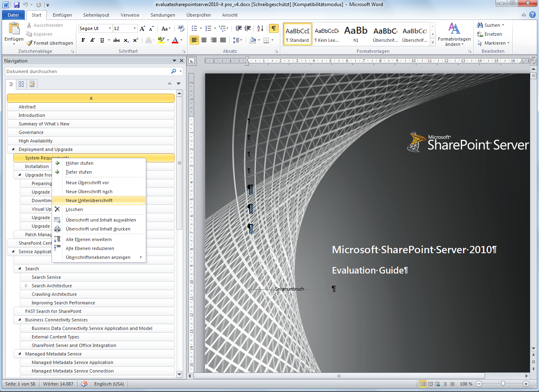The height and width of the screenshot is (392, 539).
Task: Click the Save icon in quick access
Action: (17, 5)
